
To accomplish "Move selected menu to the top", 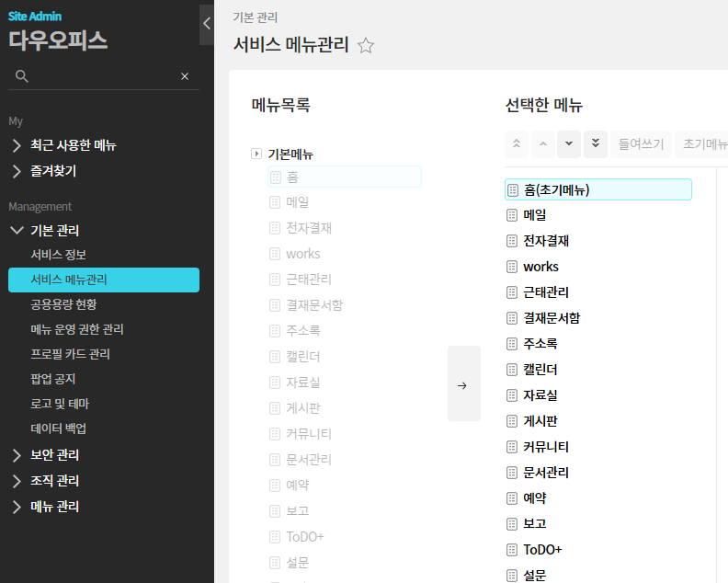I will [x=517, y=143].
